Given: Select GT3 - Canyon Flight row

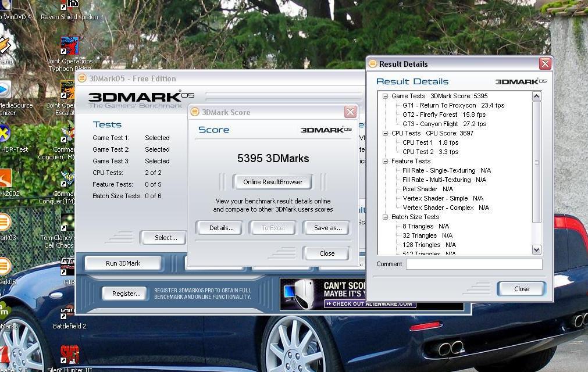Looking at the screenshot, I should click(444, 124).
